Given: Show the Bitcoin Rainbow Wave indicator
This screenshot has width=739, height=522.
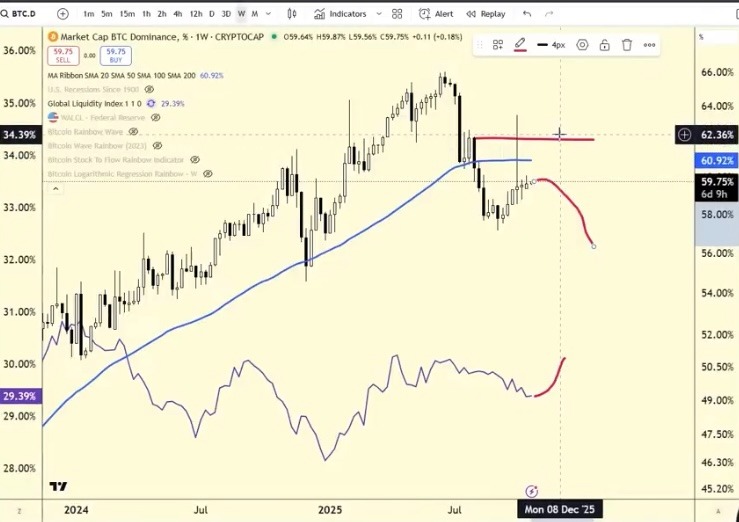Looking at the screenshot, I should (x=133, y=131).
